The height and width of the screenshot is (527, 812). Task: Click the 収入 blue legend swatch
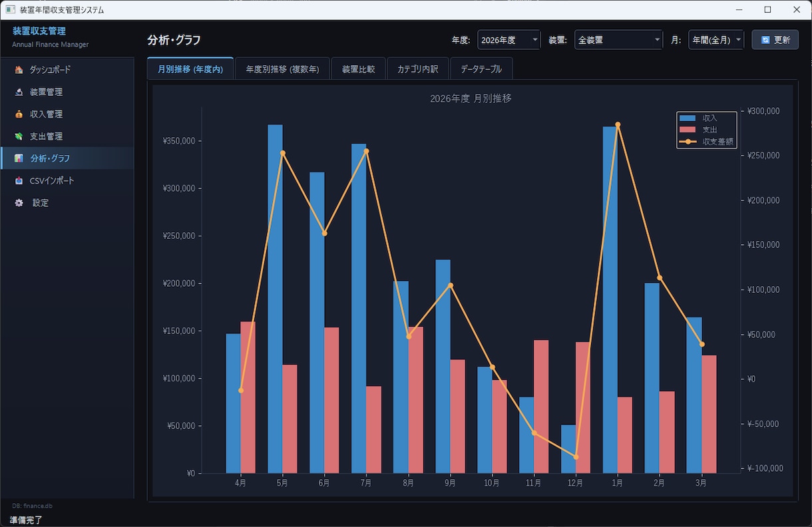tap(687, 118)
